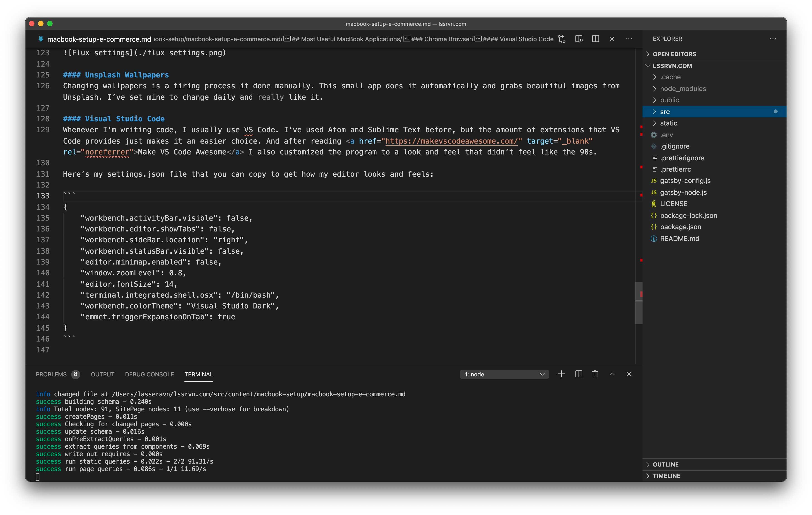The image size is (812, 515).
Task: Click the '#### Unsplash Wallpapers' heading line
Action: 116,75
